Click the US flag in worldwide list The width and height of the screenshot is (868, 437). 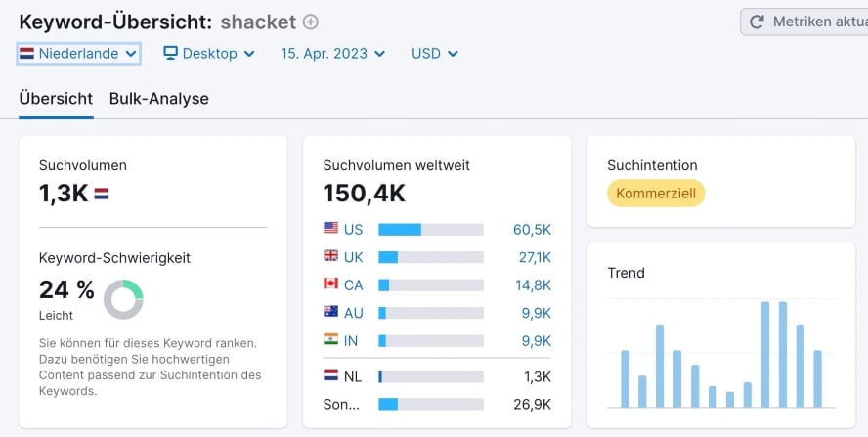330,229
